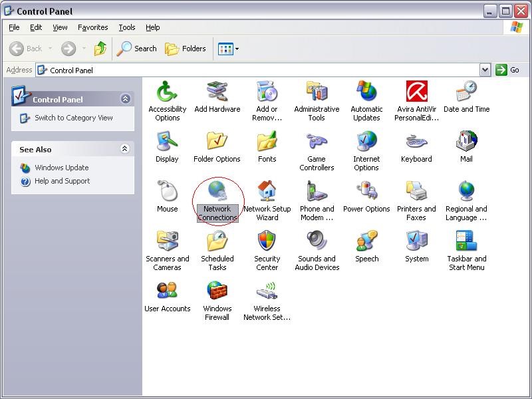
Task: Open Printers and Faxes
Action: point(417,192)
